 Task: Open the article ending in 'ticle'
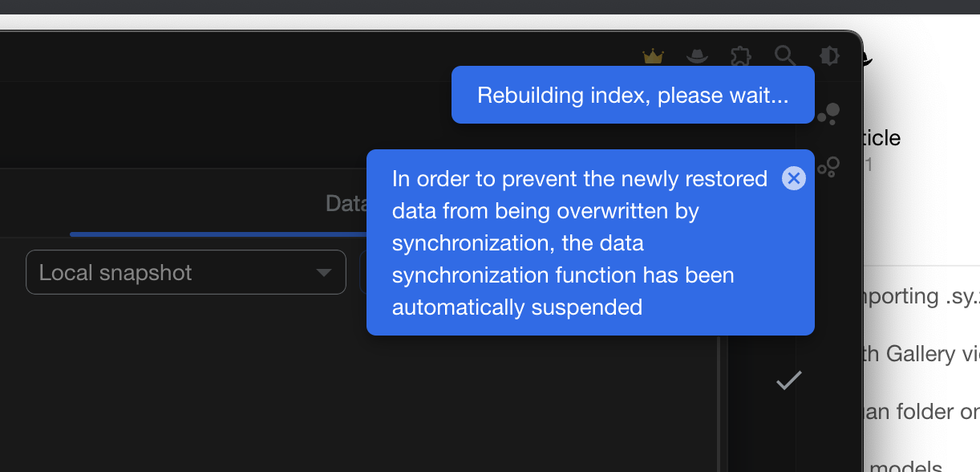coord(887,138)
